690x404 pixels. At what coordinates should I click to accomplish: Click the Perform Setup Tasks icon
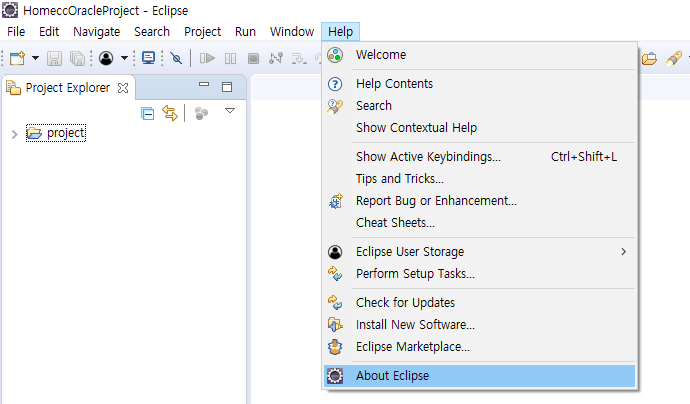[x=335, y=274]
